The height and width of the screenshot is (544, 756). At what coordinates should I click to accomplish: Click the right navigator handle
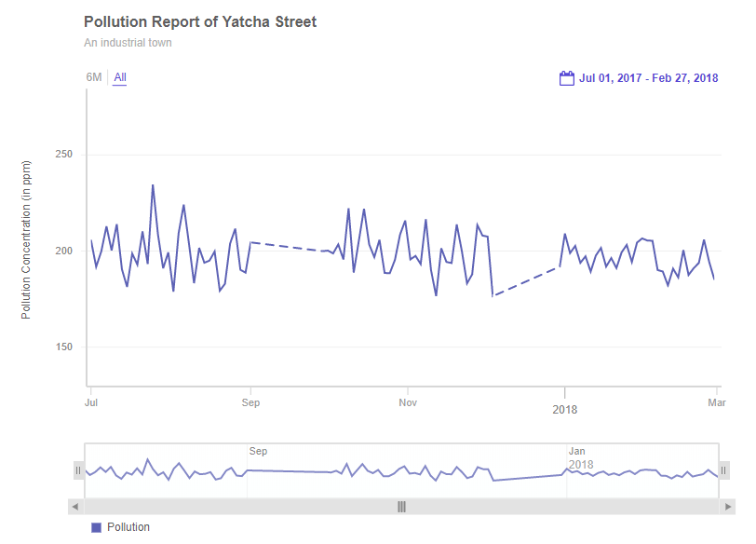tap(724, 470)
